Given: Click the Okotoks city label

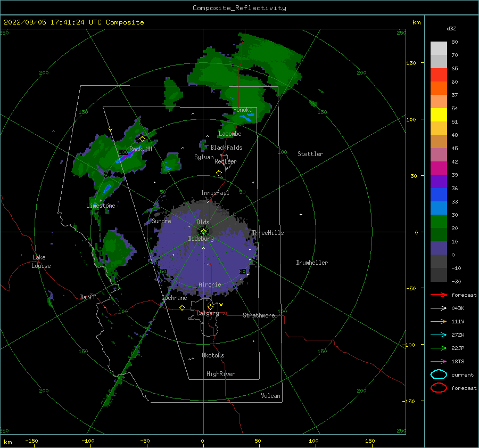Looking at the screenshot, I should click(x=213, y=355).
